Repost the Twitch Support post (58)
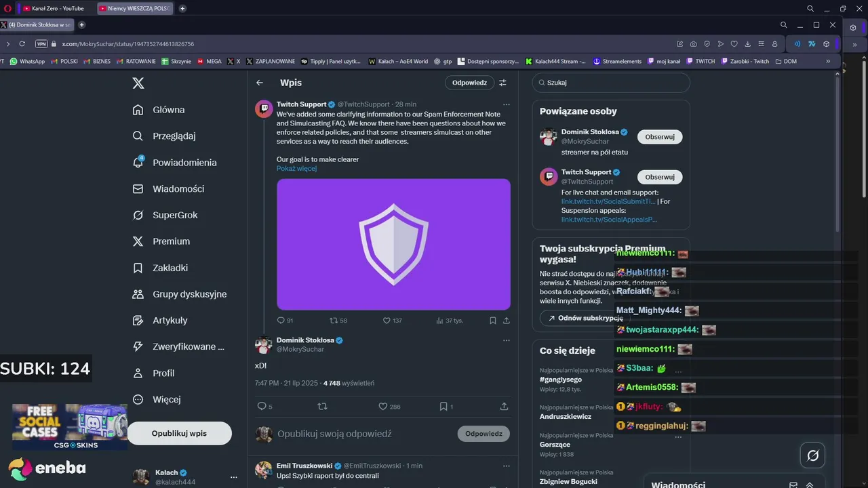Screen dimensions: 868x488 tap(338, 321)
